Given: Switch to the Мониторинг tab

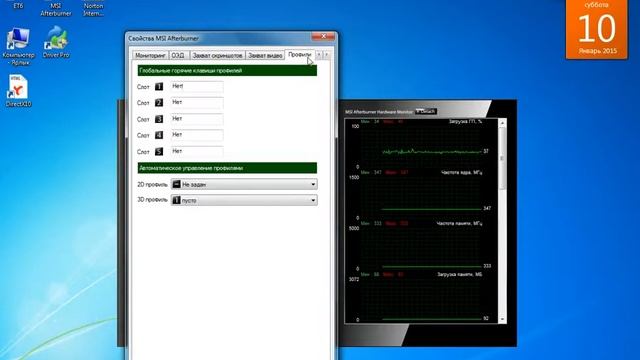Looking at the screenshot, I should click(150, 55).
